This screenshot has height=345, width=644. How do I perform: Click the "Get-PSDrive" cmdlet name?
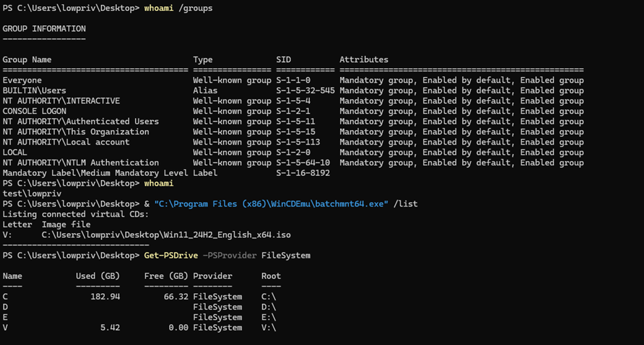tap(171, 256)
